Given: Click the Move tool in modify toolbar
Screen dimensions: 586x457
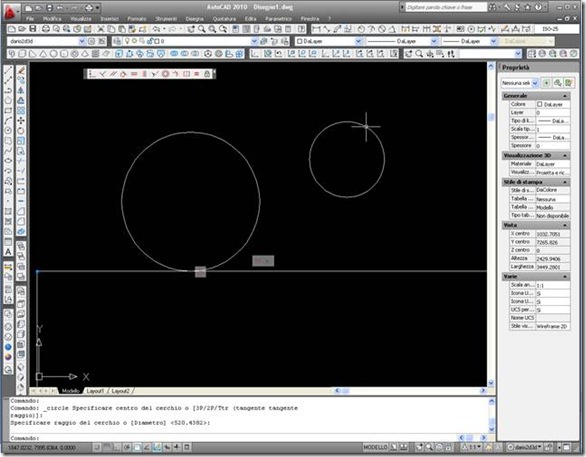Looking at the screenshot, I should 21,120.
